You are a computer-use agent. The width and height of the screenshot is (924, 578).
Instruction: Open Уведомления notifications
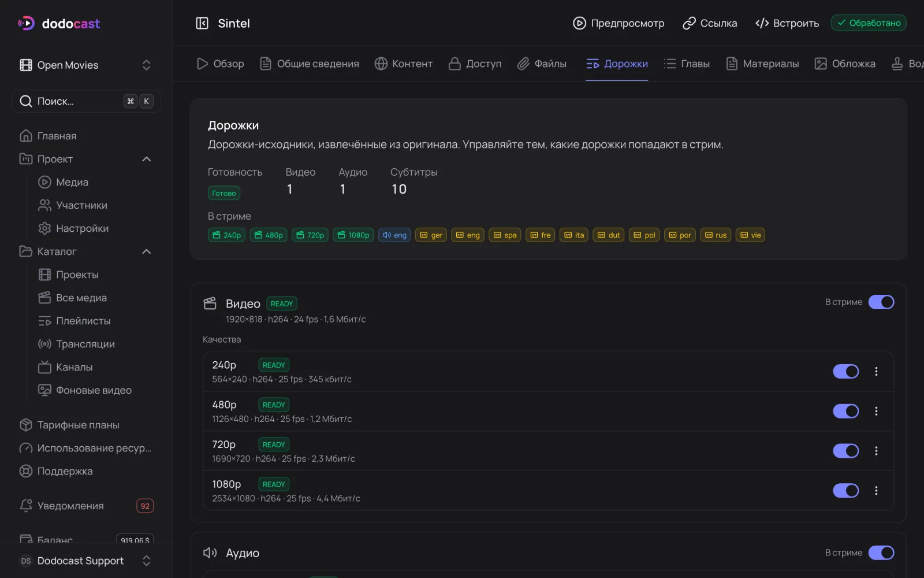pos(86,506)
